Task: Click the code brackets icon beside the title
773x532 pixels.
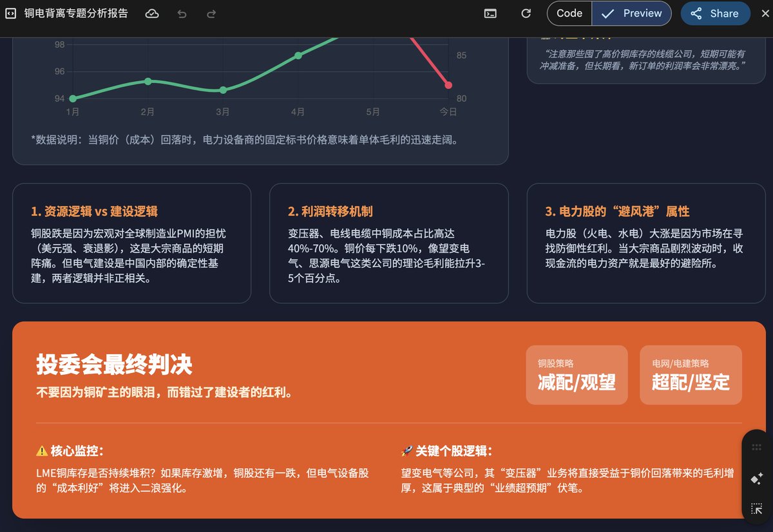Action: click(x=10, y=14)
